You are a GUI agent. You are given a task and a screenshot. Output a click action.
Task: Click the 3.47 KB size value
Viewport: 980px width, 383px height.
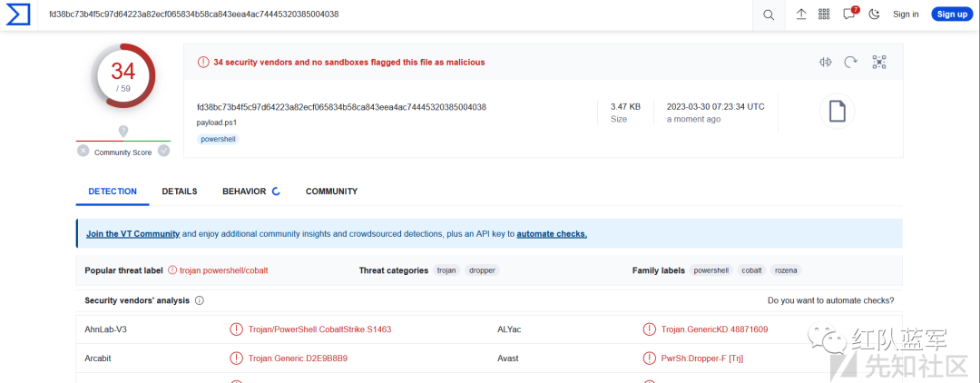coord(625,107)
